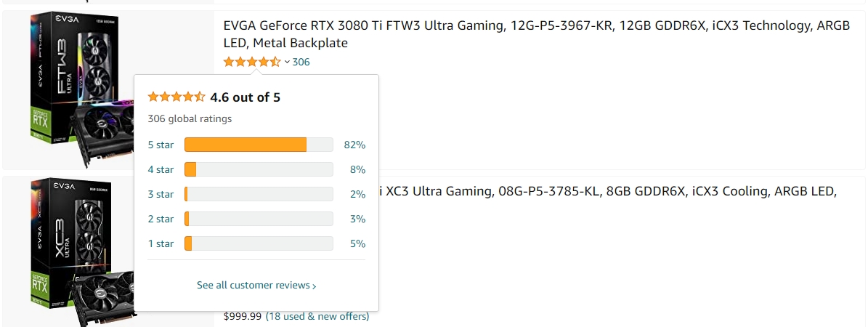
Task: Select the "4 star" rating label
Action: (161, 169)
